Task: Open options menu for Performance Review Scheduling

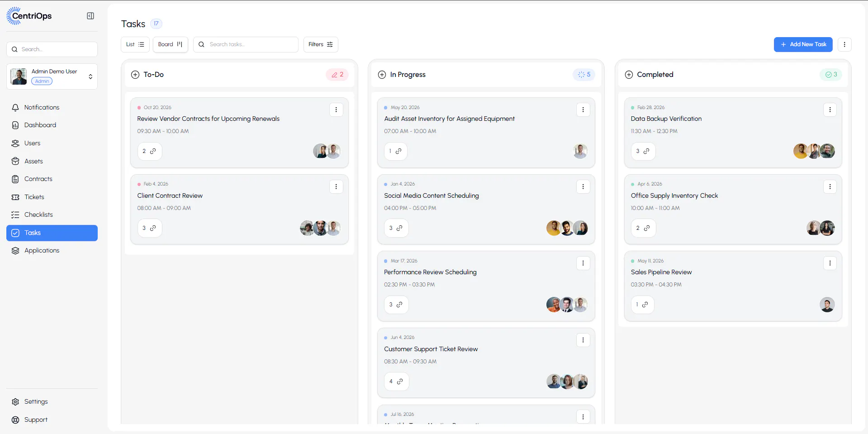Action: click(583, 263)
